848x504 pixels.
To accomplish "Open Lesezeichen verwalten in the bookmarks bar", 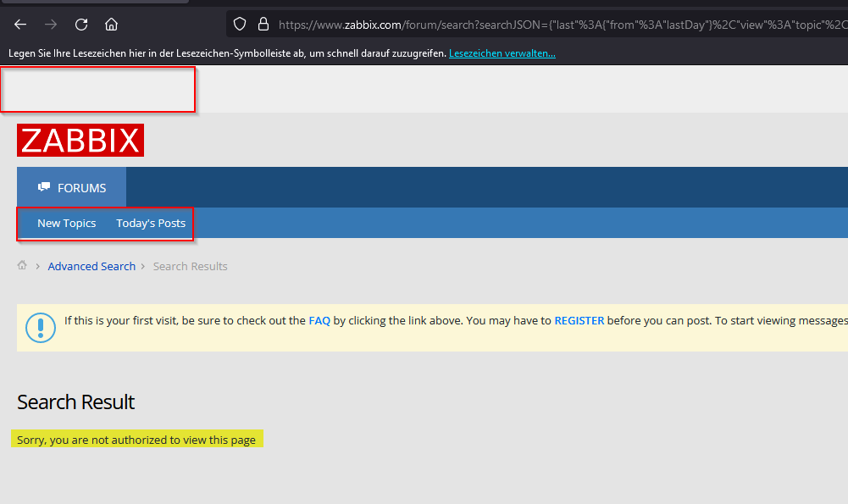I will pos(502,52).
